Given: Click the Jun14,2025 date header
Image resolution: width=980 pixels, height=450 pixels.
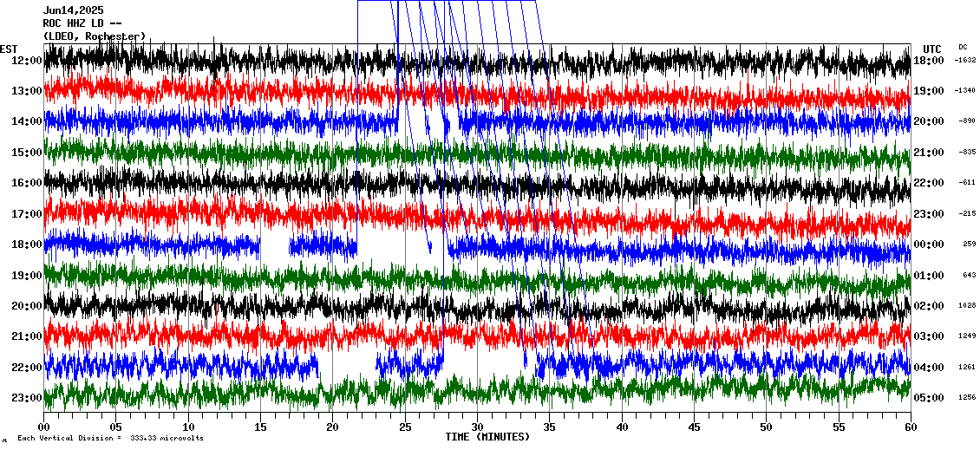Looking at the screenshot, I should click(x=74, y=10).
